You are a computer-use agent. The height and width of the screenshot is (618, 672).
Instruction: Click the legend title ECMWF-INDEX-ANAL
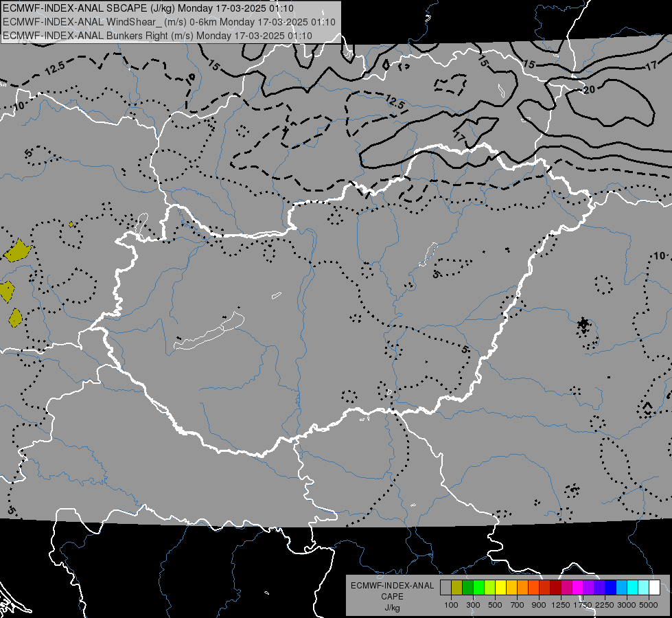tap(392, 586)
